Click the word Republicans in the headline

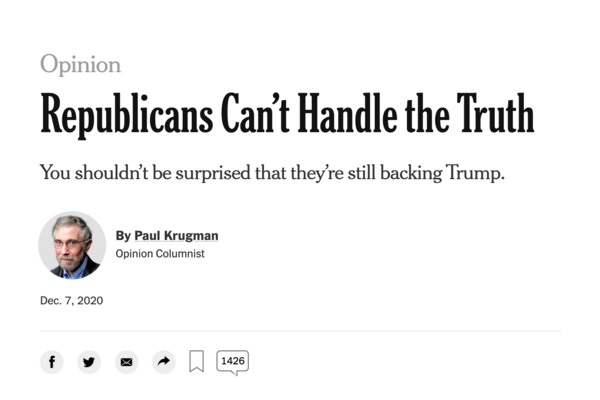(129, 118)
